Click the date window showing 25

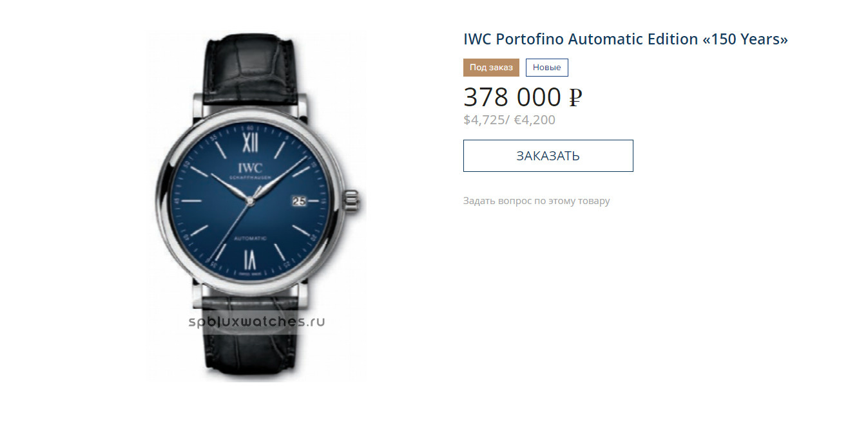[x=300, y=201]
